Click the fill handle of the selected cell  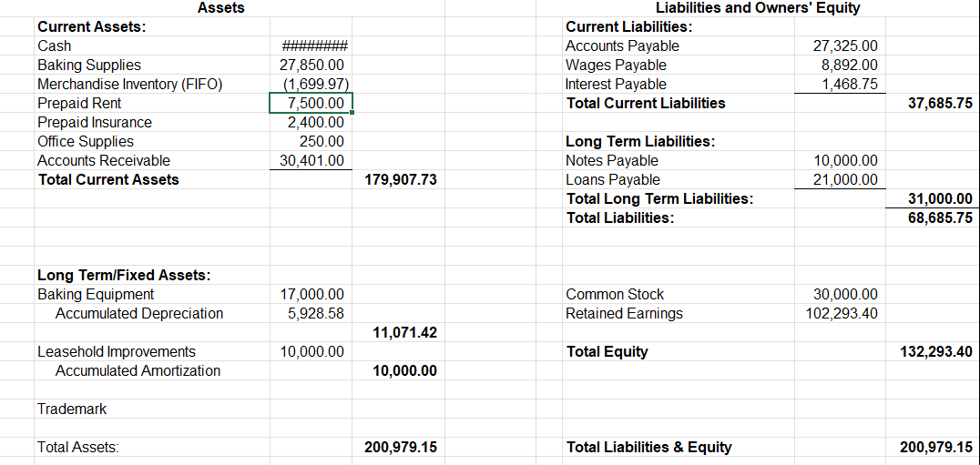pos(353,113)
